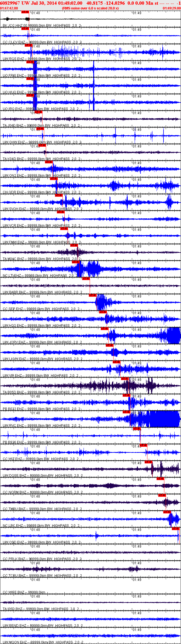The height and width of the screenshot is (644, 181).
Task: Select the red pick flag on PB B926 trace
Action: click(136, 429)
